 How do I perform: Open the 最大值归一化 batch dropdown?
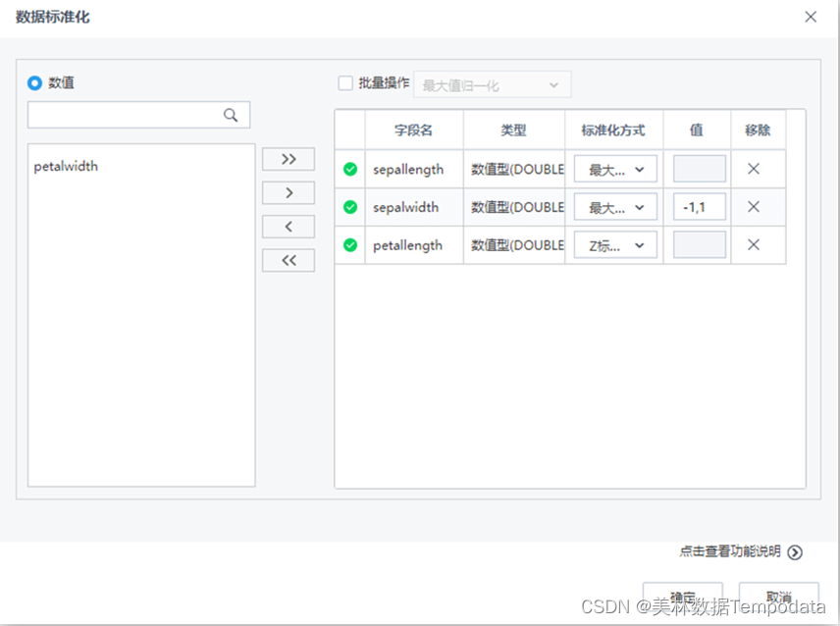click(493, 84)
